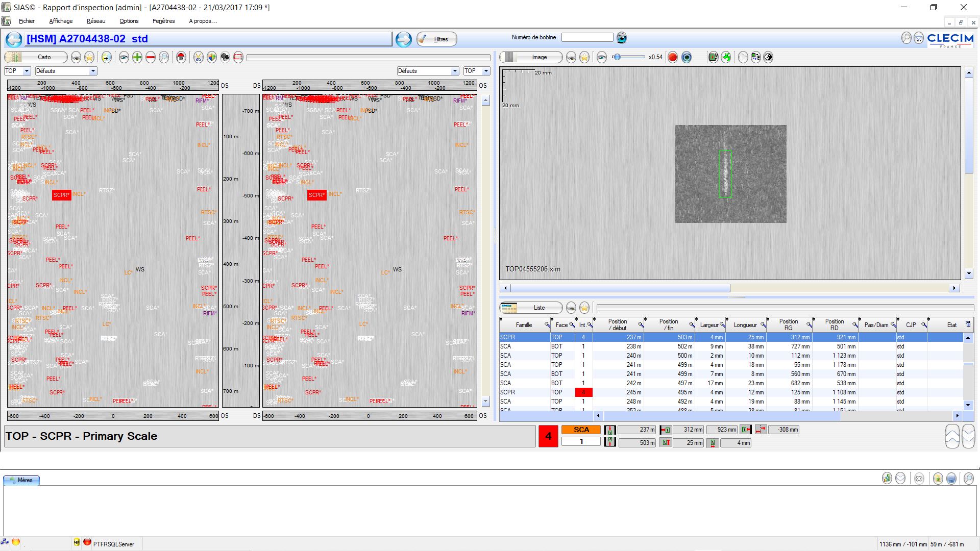980x551 pixels.
Task: Click the blue back arrow before coil title
Action: [x=14, y=39]
